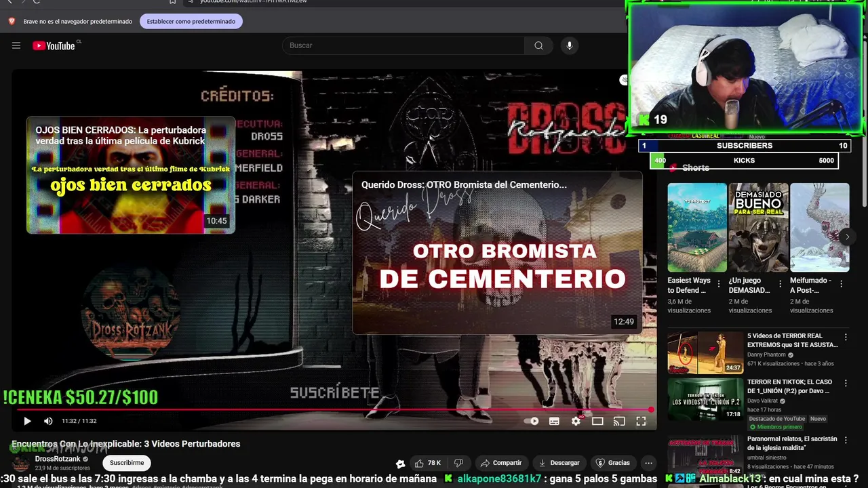868x488 pixels.
Task: Click the Descargar download button
Action: click(x=559, y=463)
